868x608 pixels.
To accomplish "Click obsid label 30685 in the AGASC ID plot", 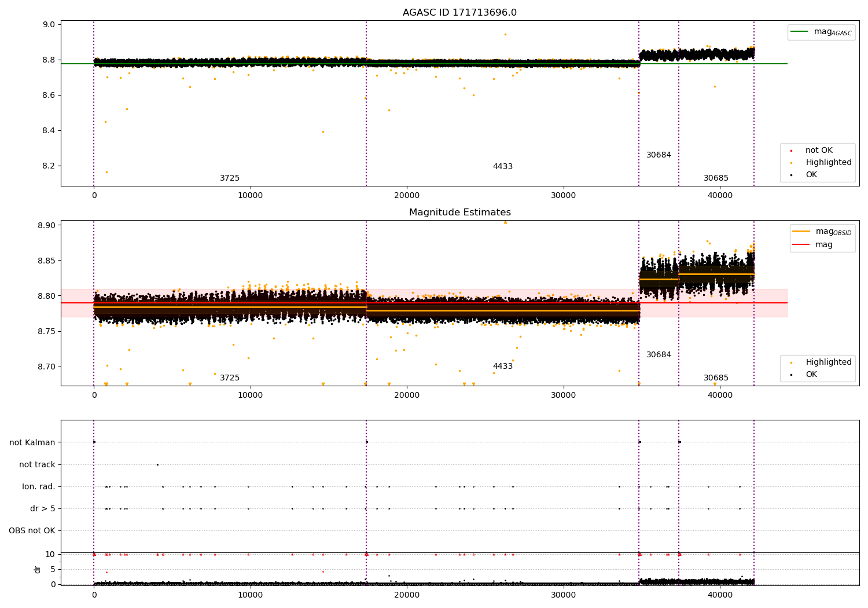I will [716, 178].
